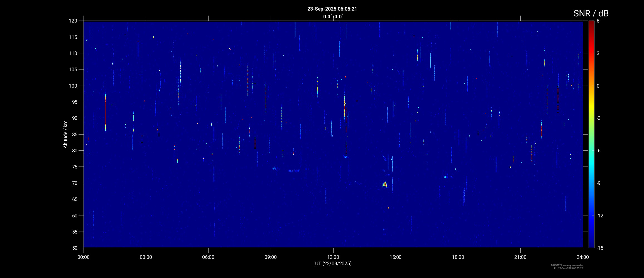Click the color scale bar at 0 dB

coord(591,86)
